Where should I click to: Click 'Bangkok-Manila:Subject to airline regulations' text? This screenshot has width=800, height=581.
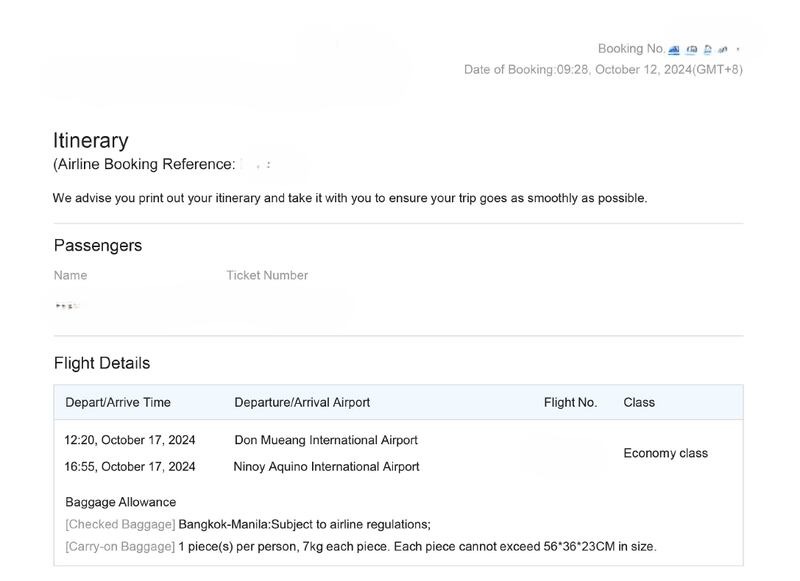pos(305,524)
